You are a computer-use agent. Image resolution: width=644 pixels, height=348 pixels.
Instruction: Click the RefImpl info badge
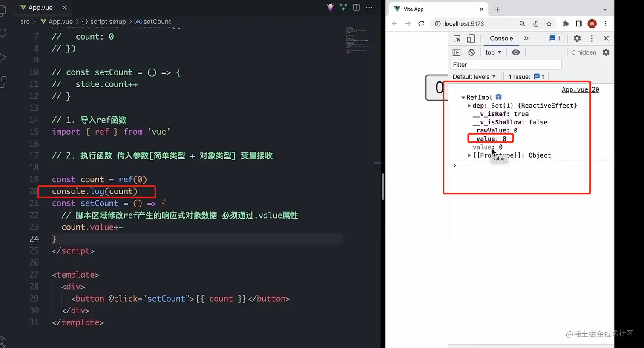tap(499, 97)
